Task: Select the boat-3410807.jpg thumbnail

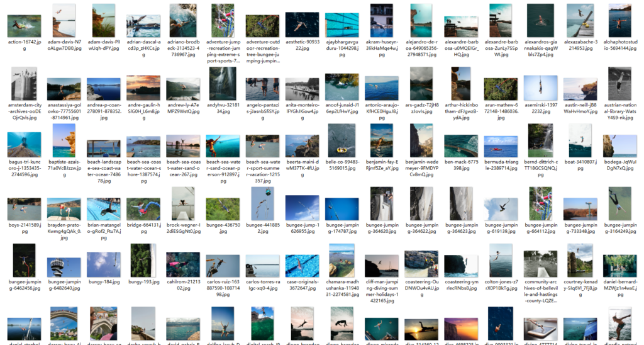Action: click(580, 140)
